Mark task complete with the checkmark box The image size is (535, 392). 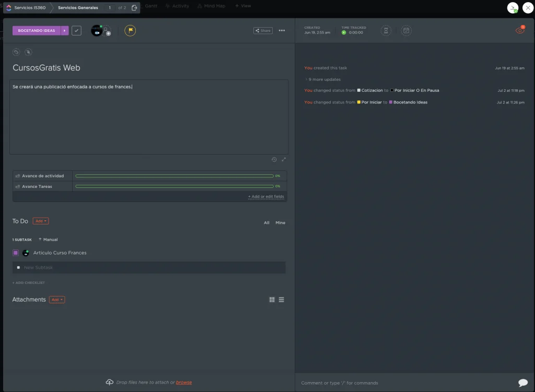click(76, 31)
